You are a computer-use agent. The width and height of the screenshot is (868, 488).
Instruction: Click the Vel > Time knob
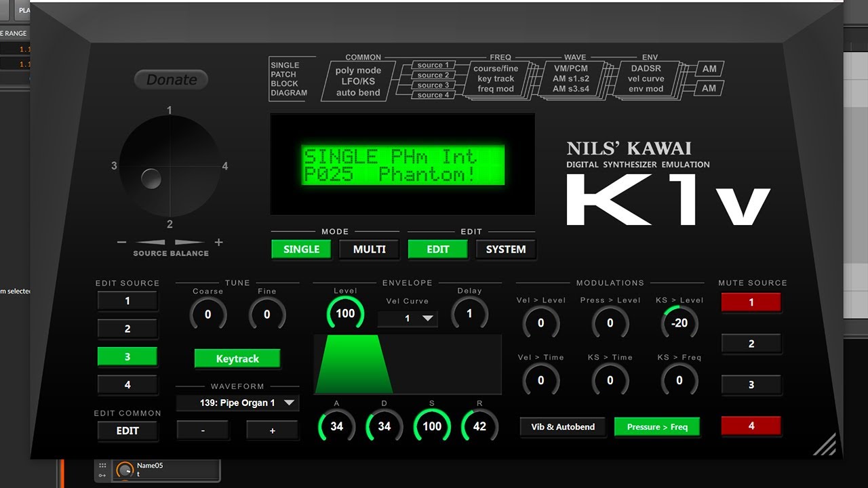[540, 381]
